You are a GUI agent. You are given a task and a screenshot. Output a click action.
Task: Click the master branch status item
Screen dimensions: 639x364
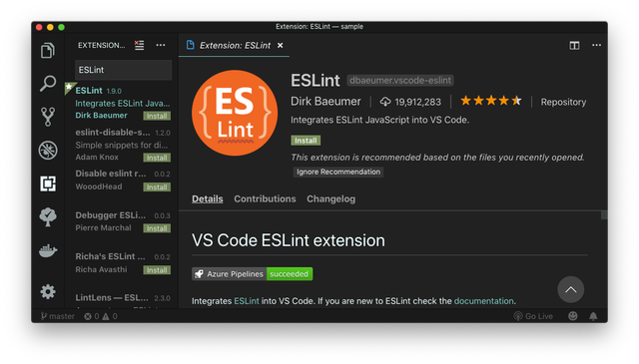(x=58, y=316)
